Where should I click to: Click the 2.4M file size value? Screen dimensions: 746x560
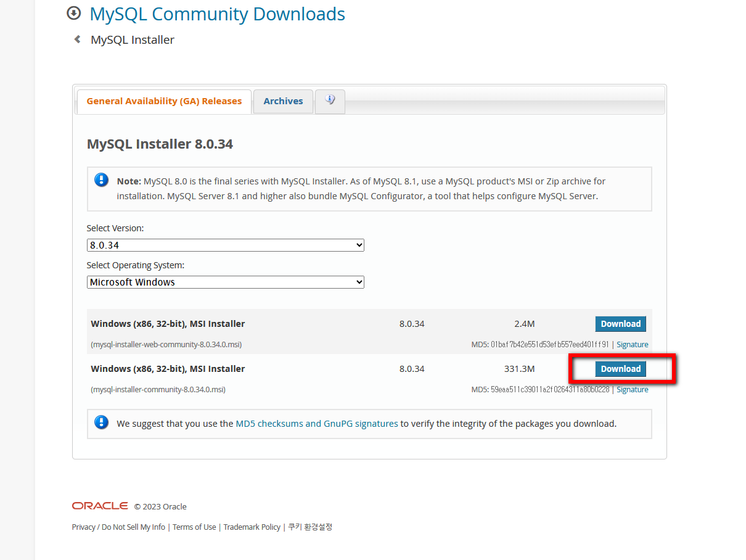point(525,324)
